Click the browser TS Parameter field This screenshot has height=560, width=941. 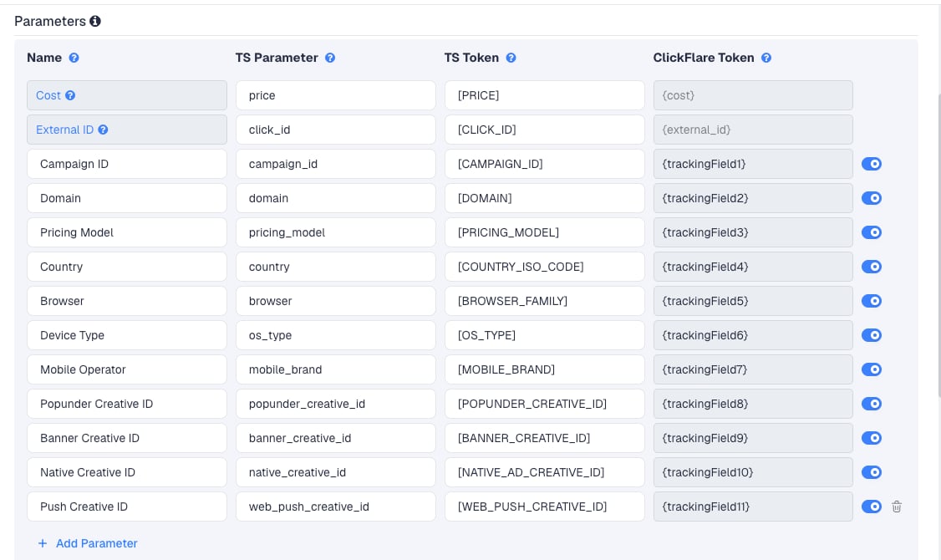[x=335, y=301]
